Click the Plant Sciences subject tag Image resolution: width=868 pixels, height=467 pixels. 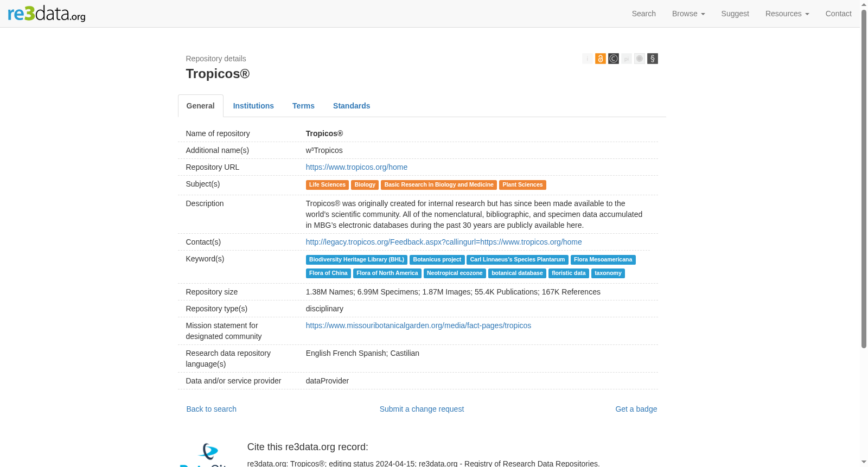pyautogui.click(x=522, y=185)
